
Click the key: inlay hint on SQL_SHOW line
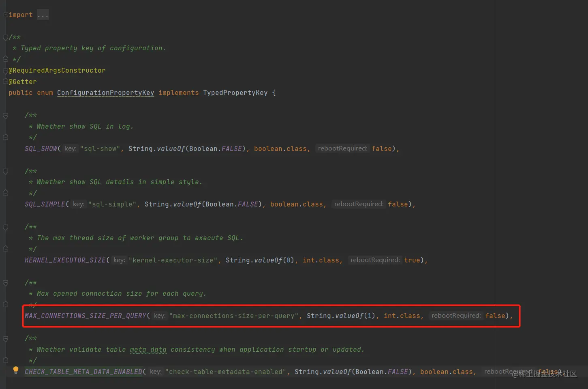[71, 148]
